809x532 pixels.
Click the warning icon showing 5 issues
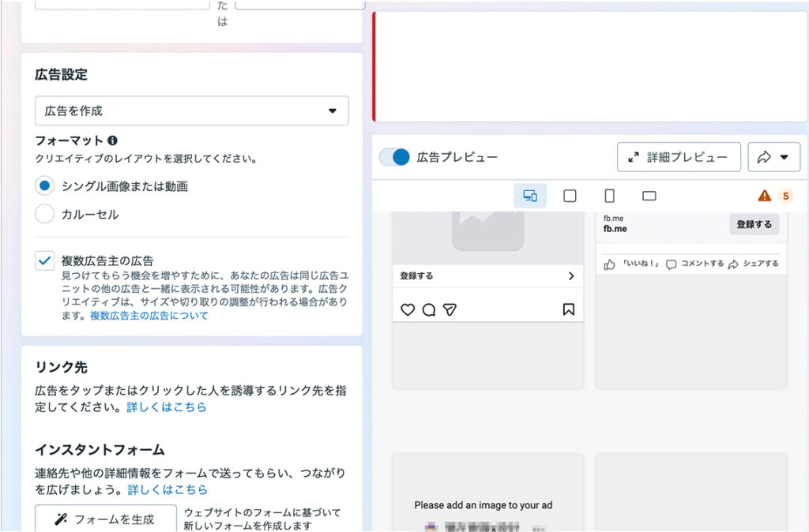coord(766,195)
